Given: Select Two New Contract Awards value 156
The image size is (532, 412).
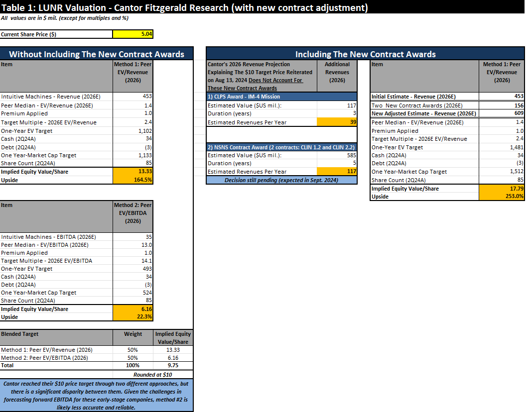Looking at the screenshot, I should point(502,105).
